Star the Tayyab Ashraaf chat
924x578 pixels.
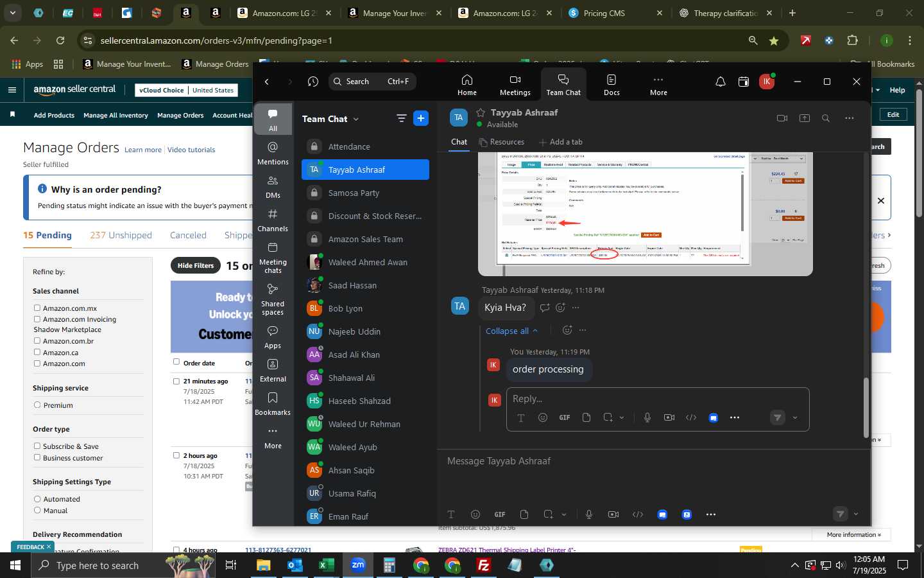481,112
